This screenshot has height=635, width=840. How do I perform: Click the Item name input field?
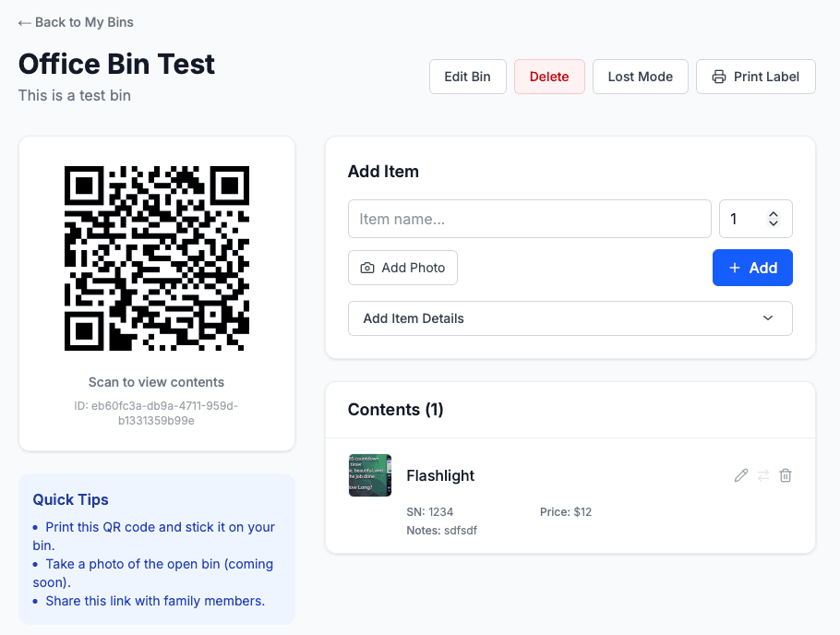[529, 219]
